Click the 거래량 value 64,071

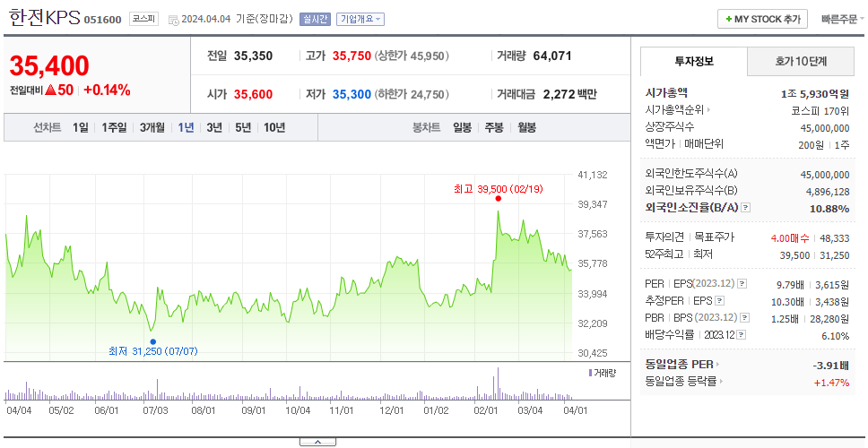click(x=552, y=56)
